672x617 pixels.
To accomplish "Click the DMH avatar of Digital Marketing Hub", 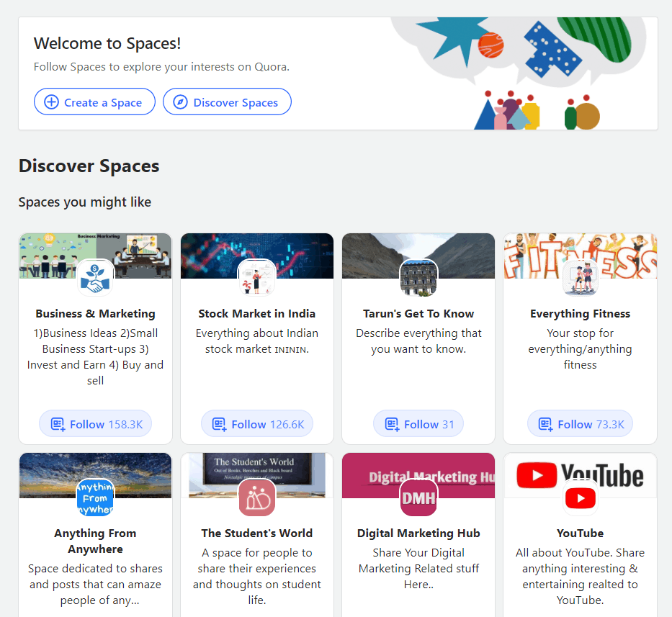I will coord(418,497).
